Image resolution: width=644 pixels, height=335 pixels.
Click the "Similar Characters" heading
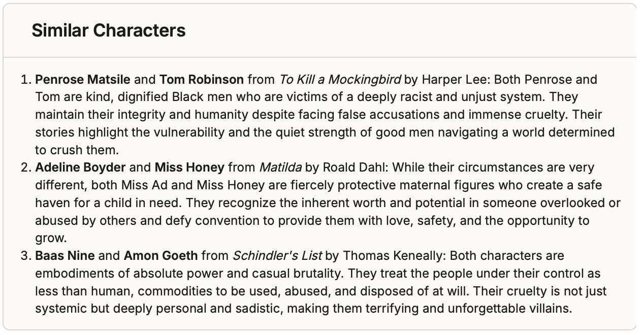tap(108, 30)
